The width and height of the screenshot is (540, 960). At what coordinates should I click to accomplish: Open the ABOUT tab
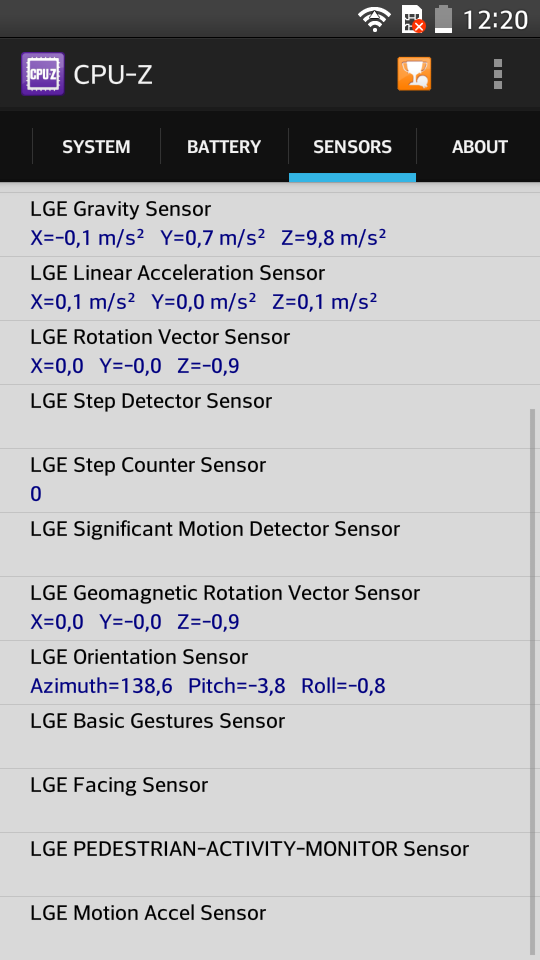click(479, 147)
